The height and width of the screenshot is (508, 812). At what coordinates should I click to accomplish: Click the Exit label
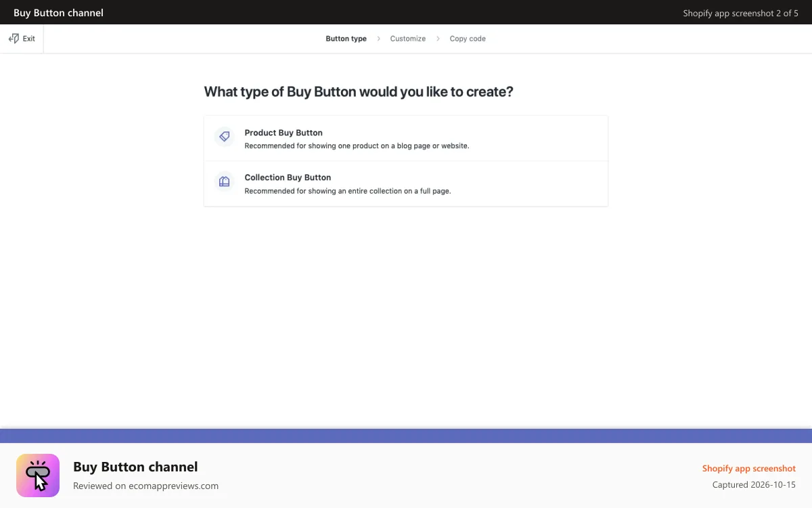pyautogui.click(x=29, y=39)
